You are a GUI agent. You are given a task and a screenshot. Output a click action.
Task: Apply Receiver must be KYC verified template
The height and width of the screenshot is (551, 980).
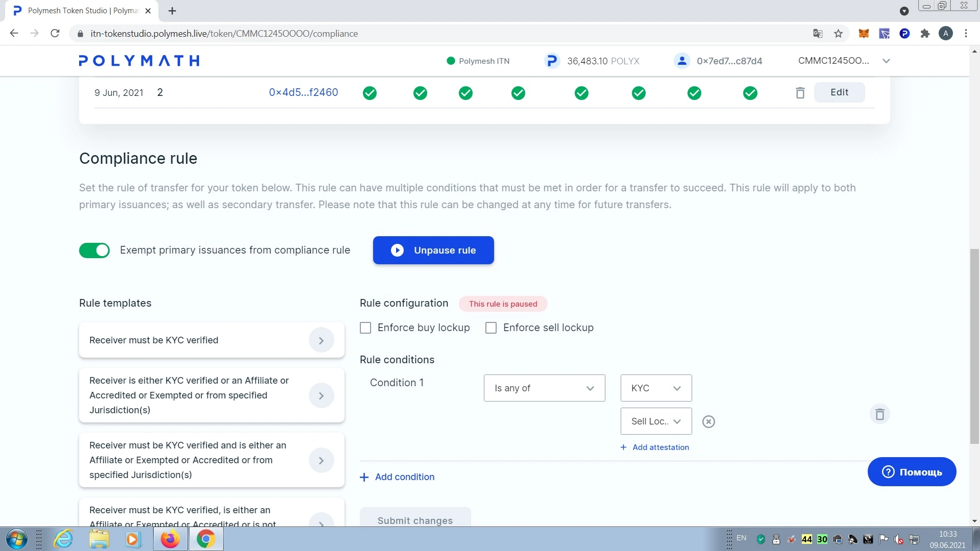pyautogui.click(x=211, y=340)
